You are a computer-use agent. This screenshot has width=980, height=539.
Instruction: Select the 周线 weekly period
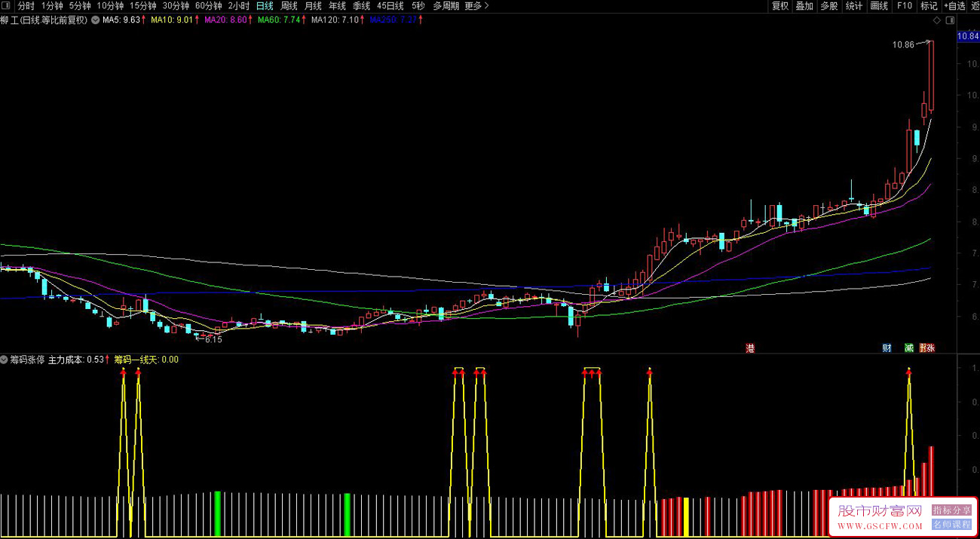coord(289,6)
